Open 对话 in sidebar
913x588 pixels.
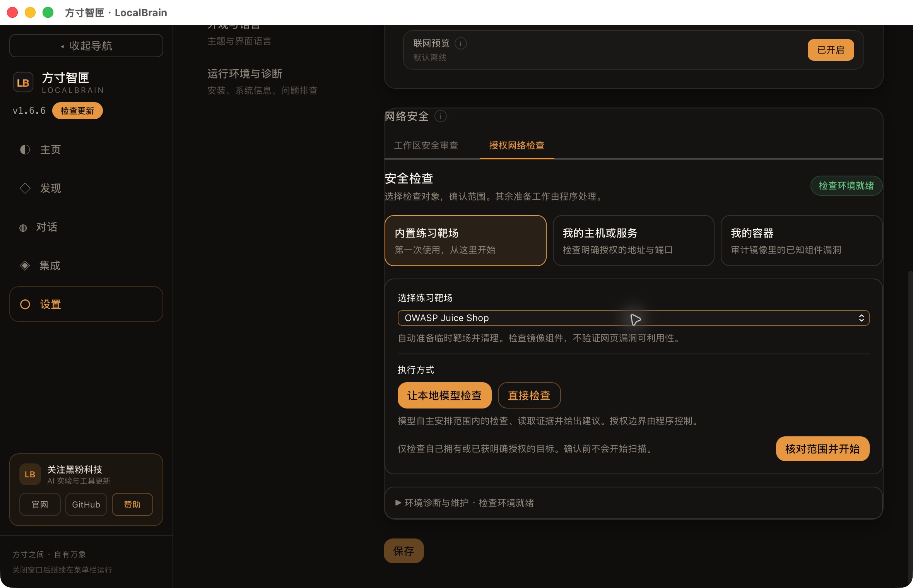tap(86, 227)
